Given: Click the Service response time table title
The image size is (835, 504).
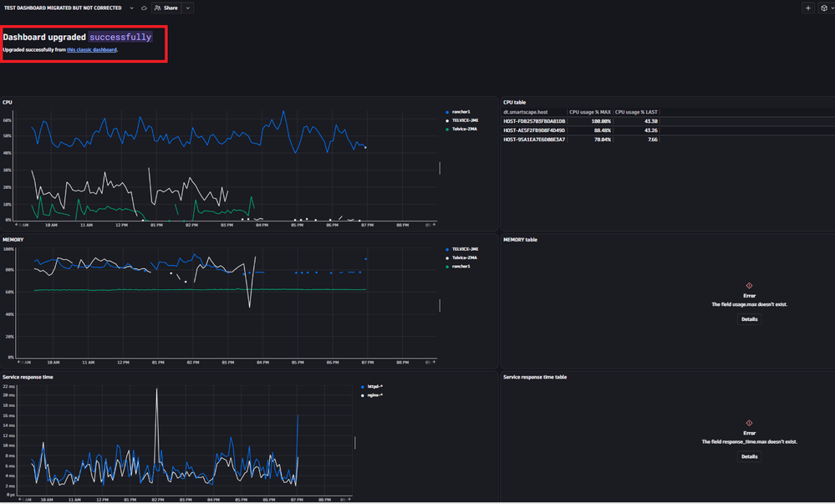Looking at the screenshot, I should pos(535,377).
